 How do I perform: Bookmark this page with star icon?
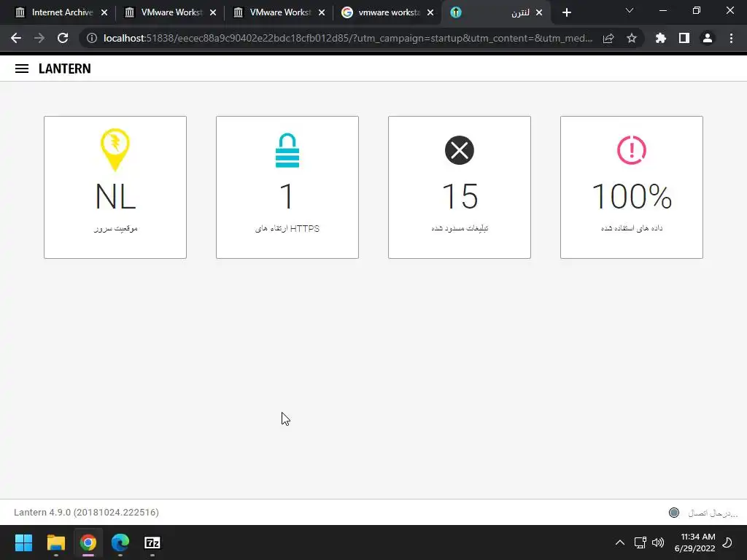[x=632, y=38]
